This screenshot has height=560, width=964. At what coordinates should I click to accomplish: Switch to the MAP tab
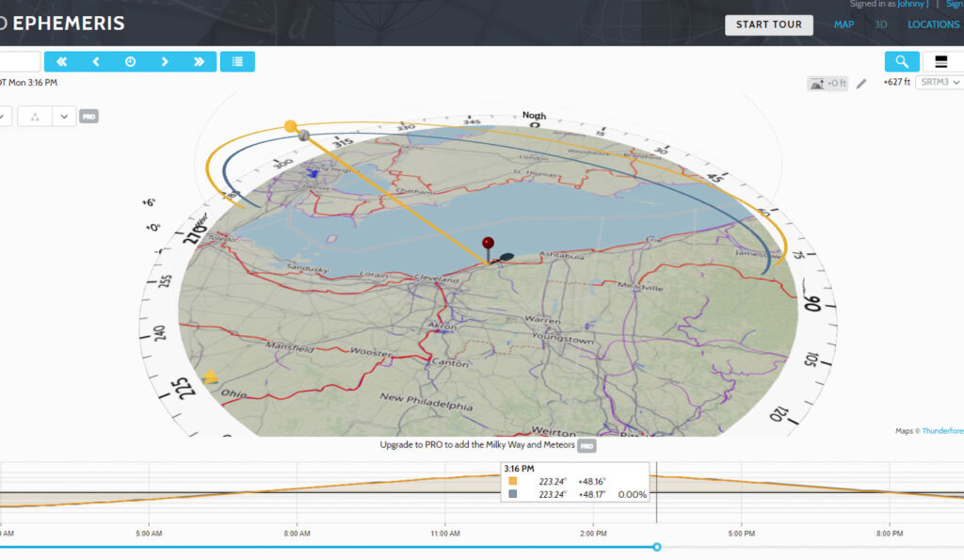(843, 24)
